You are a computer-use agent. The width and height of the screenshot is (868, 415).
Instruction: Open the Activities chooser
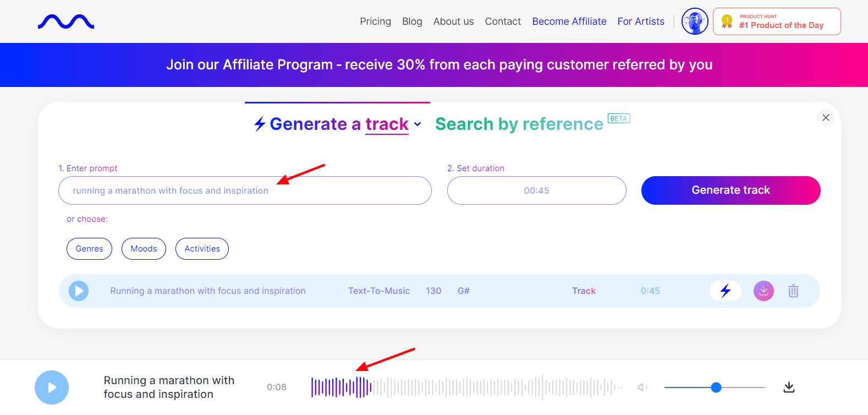(x=202, y=249)
